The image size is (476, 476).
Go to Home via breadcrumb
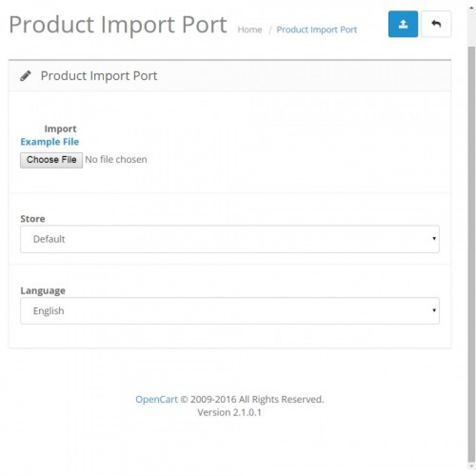click(x=250, y=30)
